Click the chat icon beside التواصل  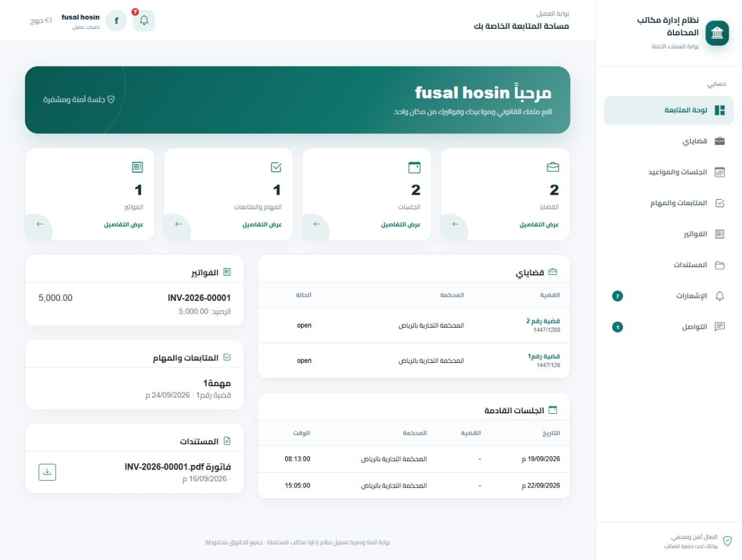pyautogui.click(x=720, y=327)
